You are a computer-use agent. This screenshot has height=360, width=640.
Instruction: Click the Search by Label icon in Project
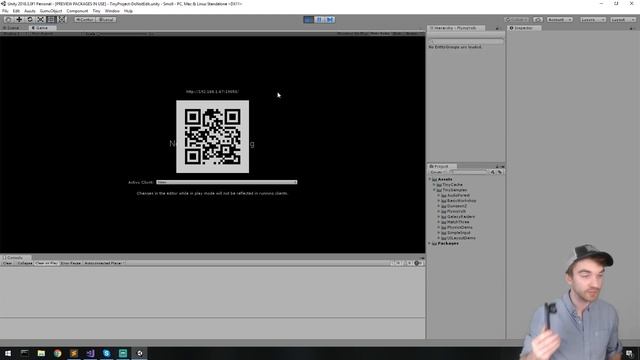[500, 172]
